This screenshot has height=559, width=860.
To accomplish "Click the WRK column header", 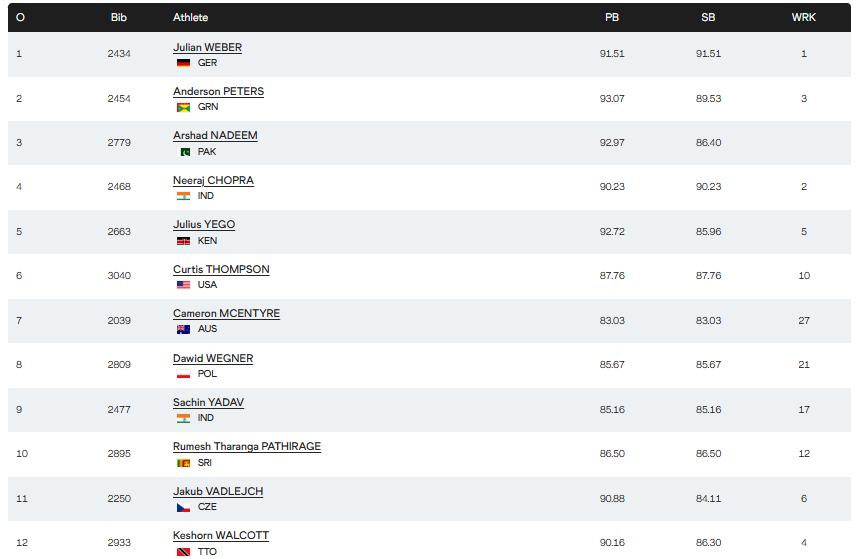I will pyautogui.click(x=803, y=18).
